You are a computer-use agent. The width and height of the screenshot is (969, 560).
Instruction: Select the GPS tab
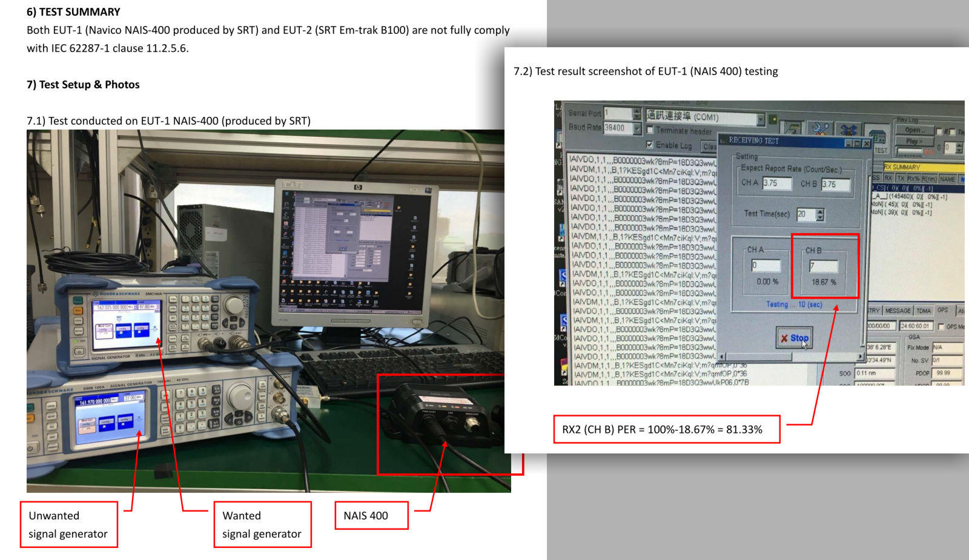(x=943, y=309)
